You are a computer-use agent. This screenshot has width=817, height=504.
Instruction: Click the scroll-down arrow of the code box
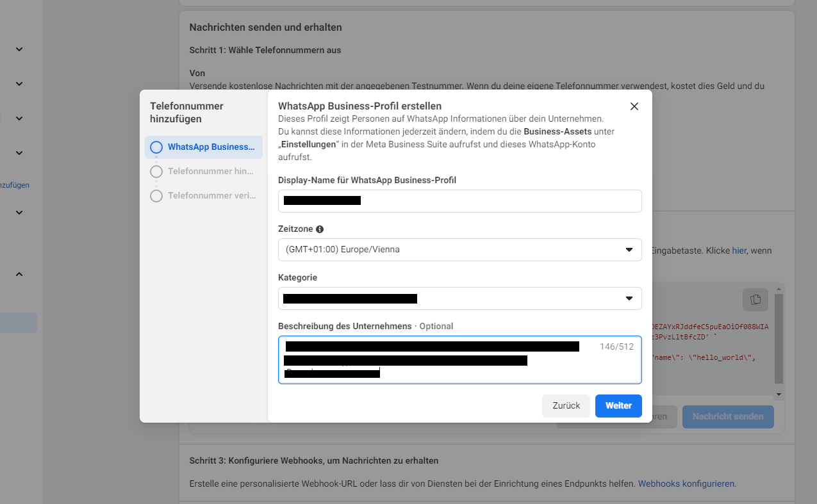[779, 394]
